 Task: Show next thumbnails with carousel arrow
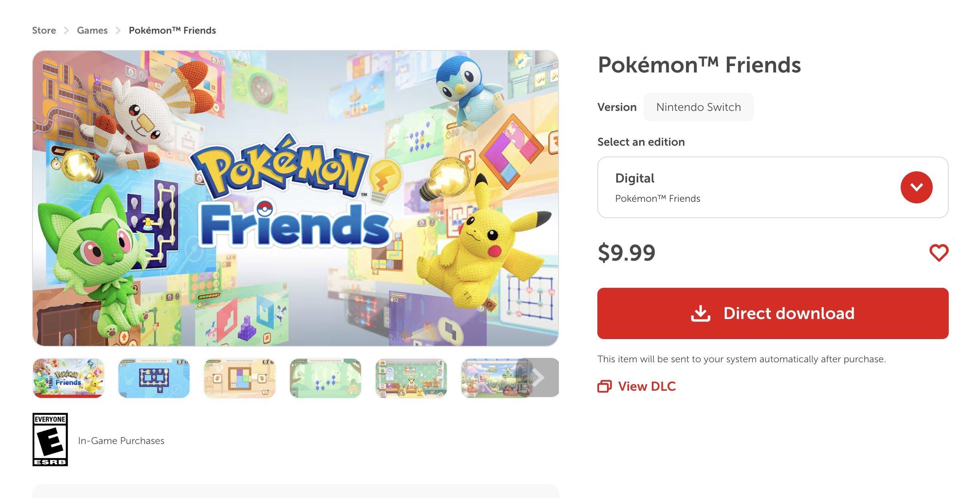538,378
